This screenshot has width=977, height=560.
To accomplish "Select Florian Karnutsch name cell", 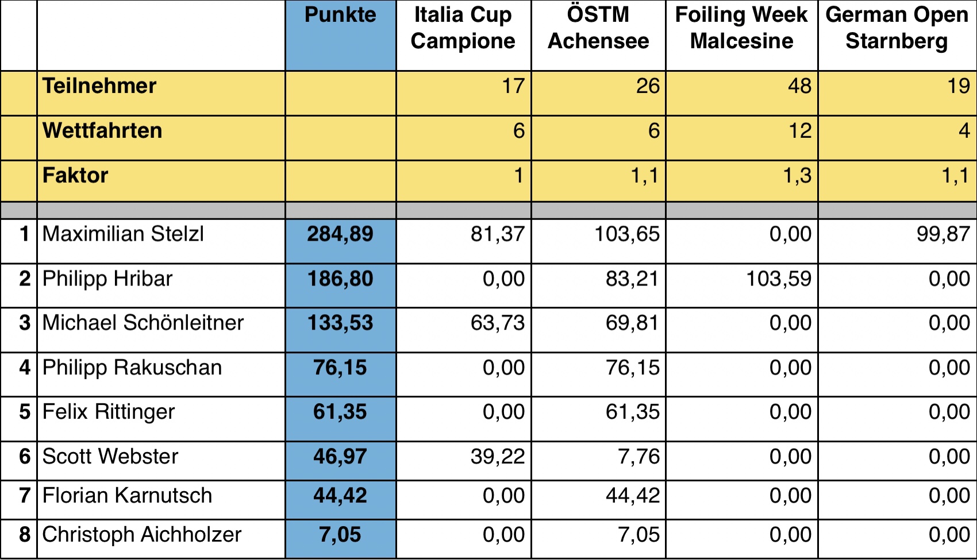I will click(161, 500).
